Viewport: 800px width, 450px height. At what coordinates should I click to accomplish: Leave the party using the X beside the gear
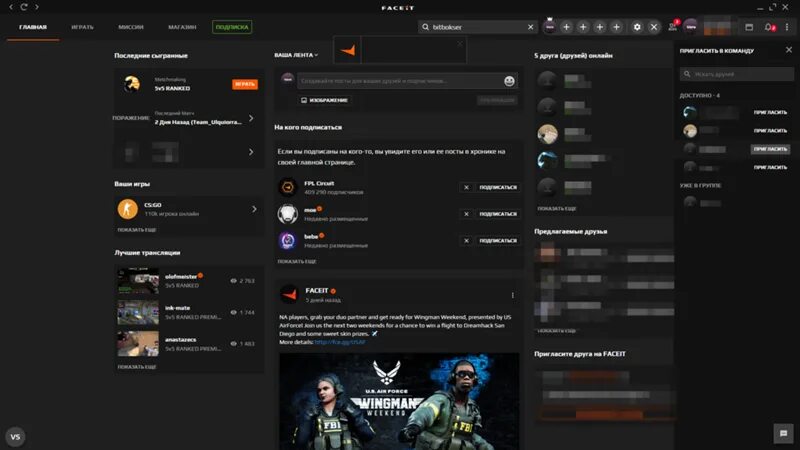(x=654, y=27)
